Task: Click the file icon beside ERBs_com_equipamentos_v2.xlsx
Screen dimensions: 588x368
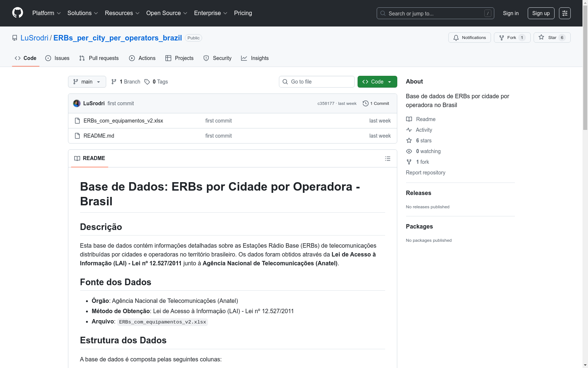Action: [77, 121]
